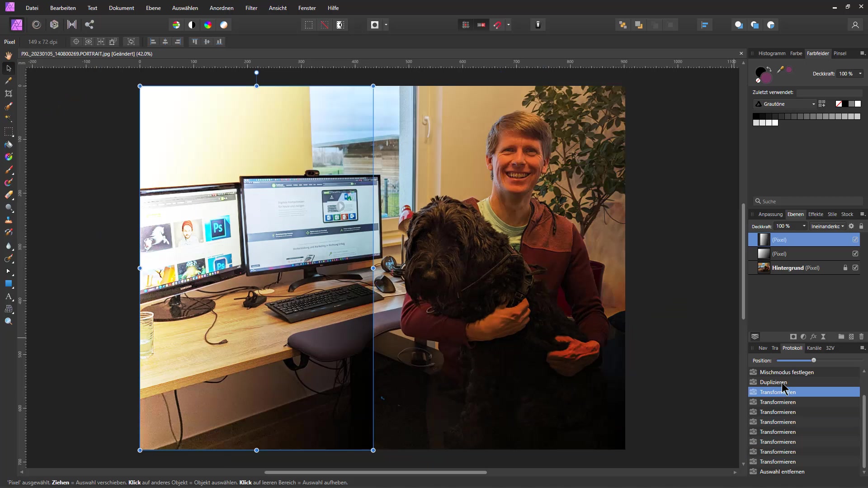Image resolution: width=868 pixels, height=488 pixels.
Task: Click the history Position slider handle
Action: coord(814,361)
